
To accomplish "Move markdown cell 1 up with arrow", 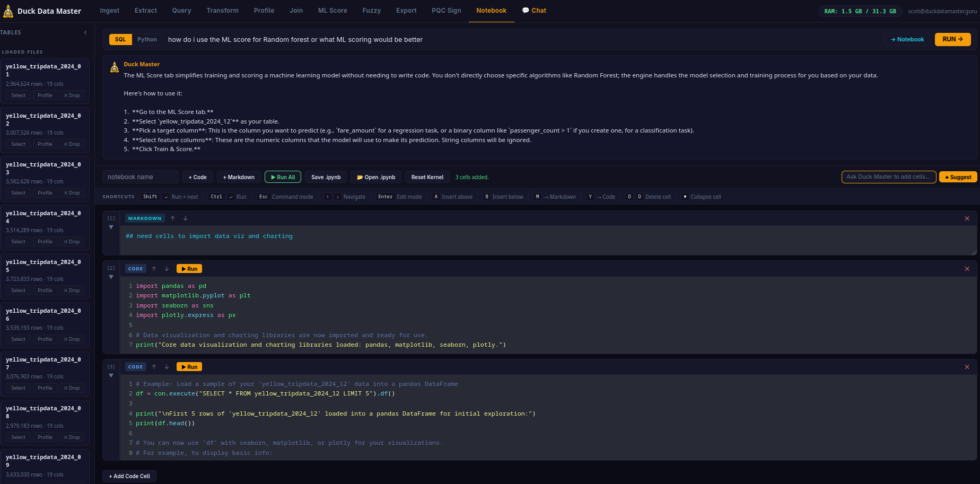I will point(173,218).
